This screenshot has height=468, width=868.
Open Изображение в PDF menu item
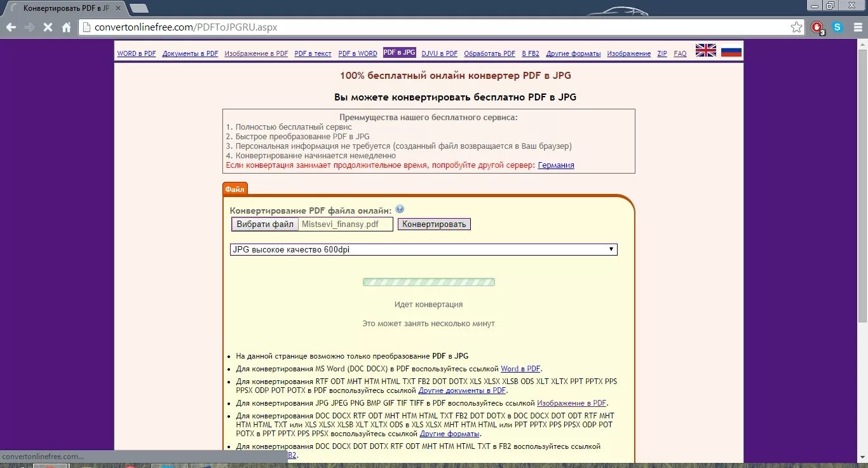[x=256, y=54]
